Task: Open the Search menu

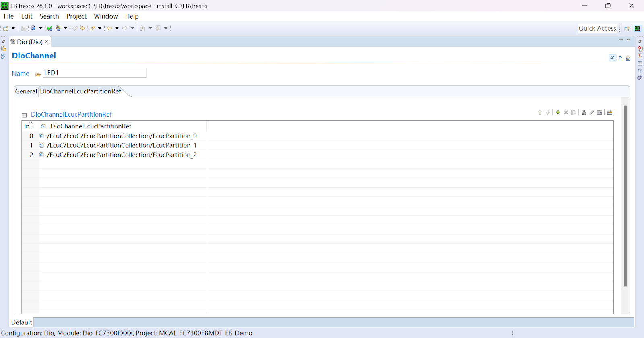Action: (x=49, y=16)
